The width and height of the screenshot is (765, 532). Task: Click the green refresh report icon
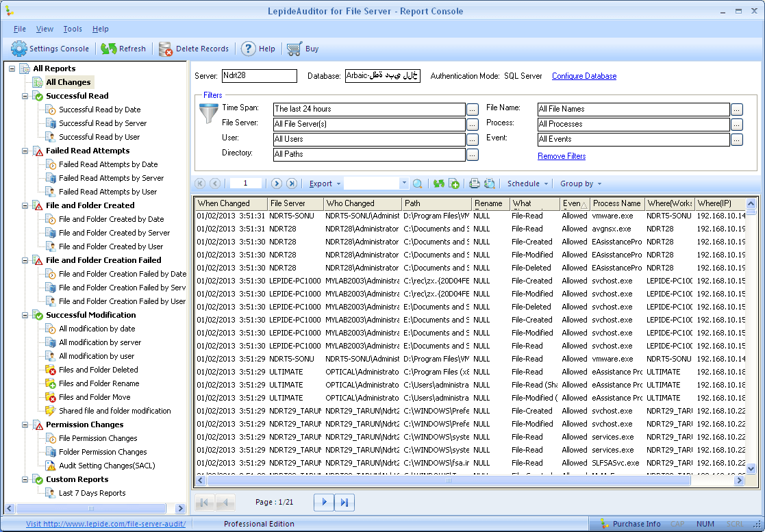coord(438,183)
